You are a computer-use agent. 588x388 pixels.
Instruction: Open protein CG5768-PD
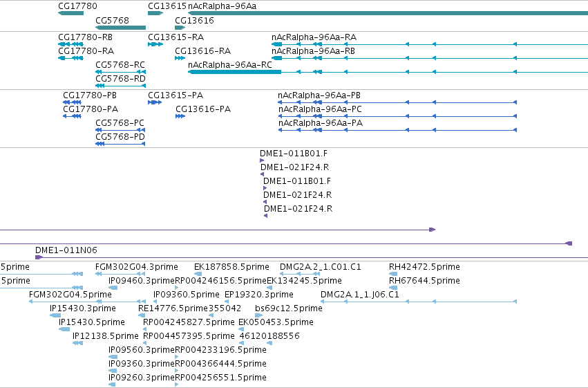coord(120,137)
